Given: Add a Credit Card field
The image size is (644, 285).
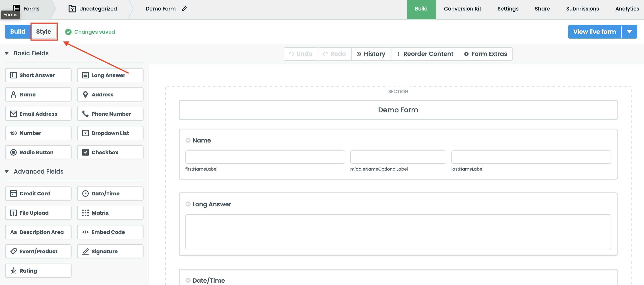Looking at the screenshot, I should pyautogui.click(x=38, y=193).
